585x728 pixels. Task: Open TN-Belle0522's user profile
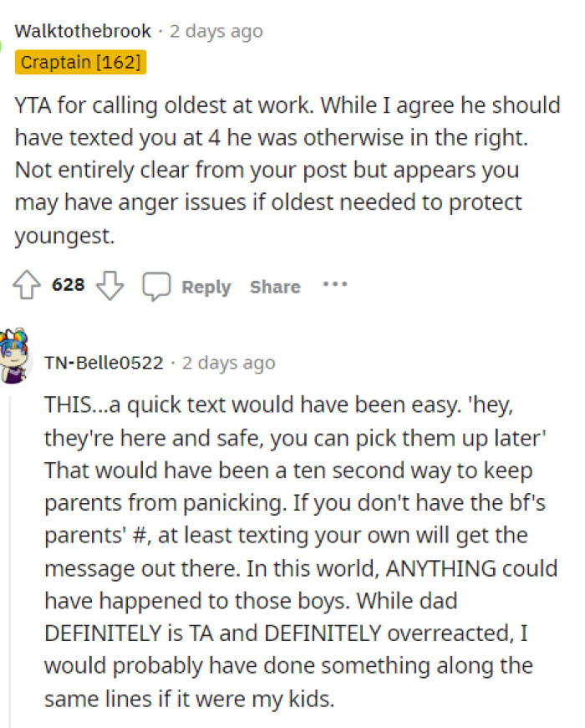click(x=104, y=363)
